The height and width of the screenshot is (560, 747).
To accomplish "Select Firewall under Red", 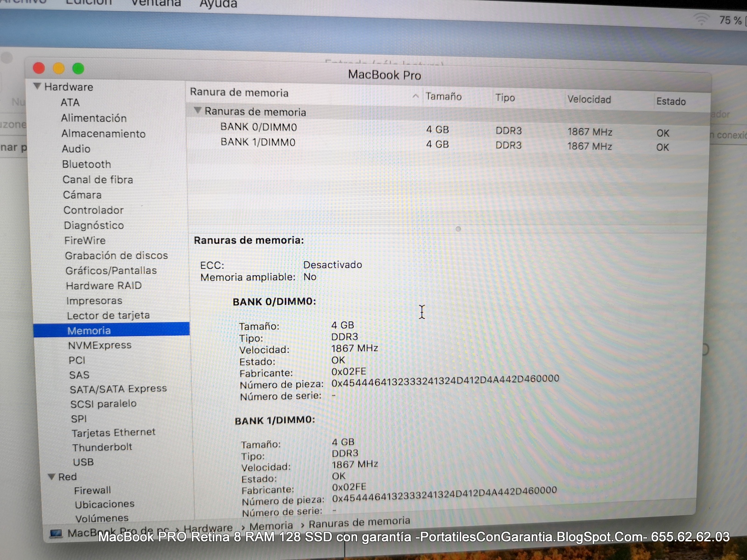I will (92, 490).
